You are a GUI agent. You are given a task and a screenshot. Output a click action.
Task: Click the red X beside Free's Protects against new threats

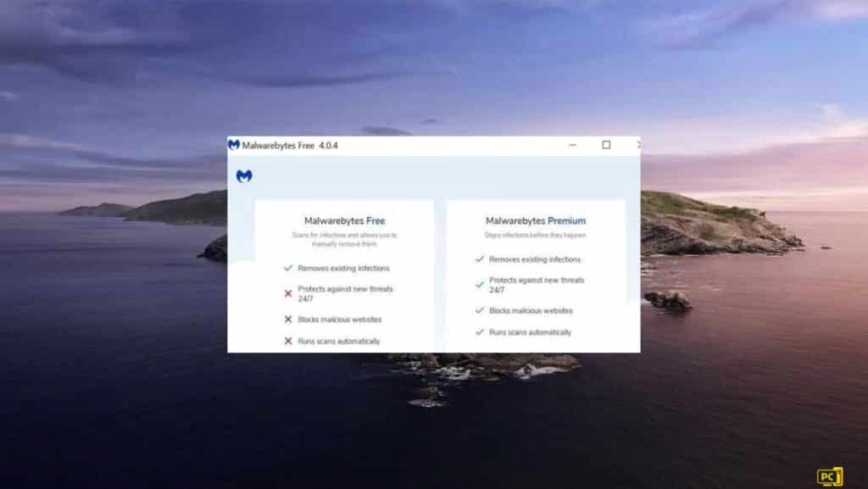coord(288,294)
